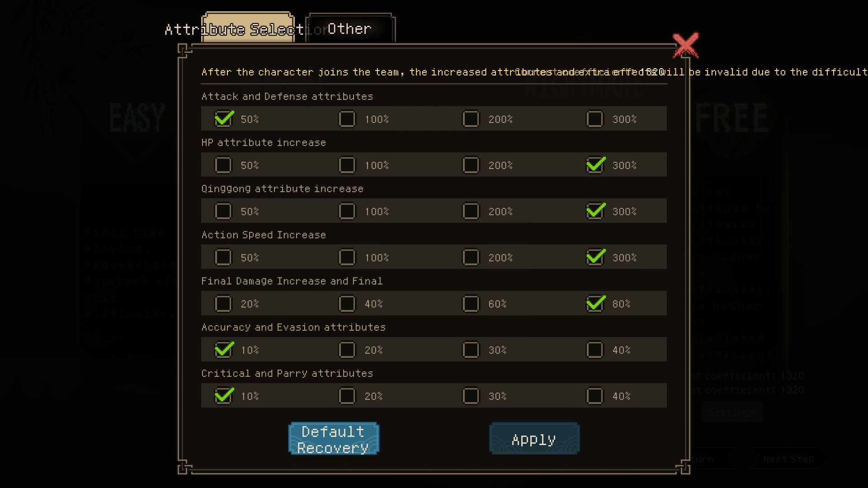The image size is (868, 488).
Task: Select 200% Action Speed Increase
Action: point(471,258)
